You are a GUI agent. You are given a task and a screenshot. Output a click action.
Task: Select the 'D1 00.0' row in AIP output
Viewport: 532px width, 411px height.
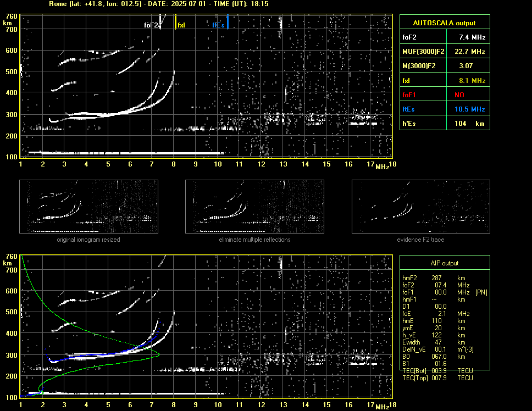tap(424, 306)
